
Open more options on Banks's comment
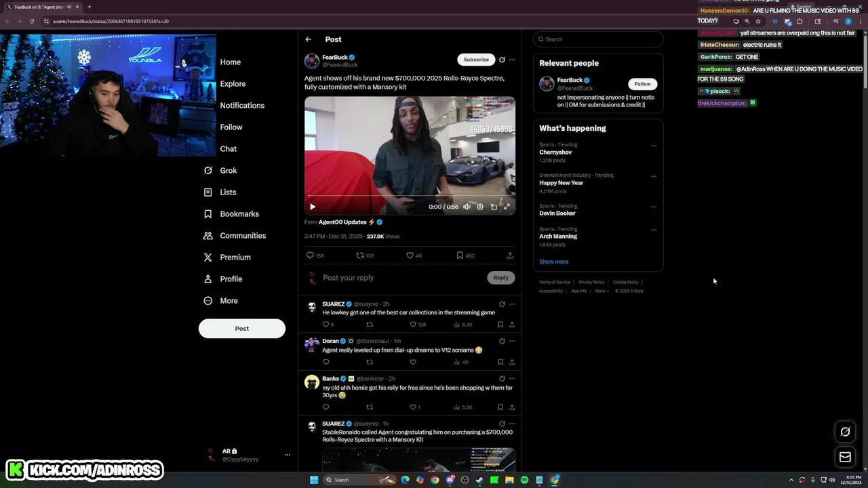(512, 379)
